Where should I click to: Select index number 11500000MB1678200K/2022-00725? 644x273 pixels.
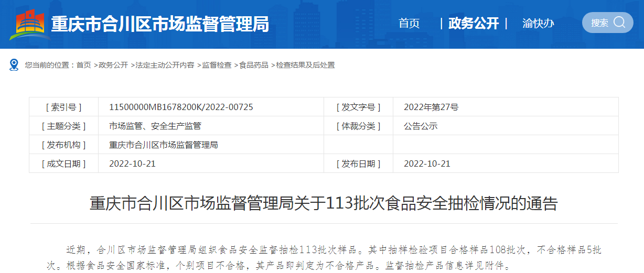point(181,107)
